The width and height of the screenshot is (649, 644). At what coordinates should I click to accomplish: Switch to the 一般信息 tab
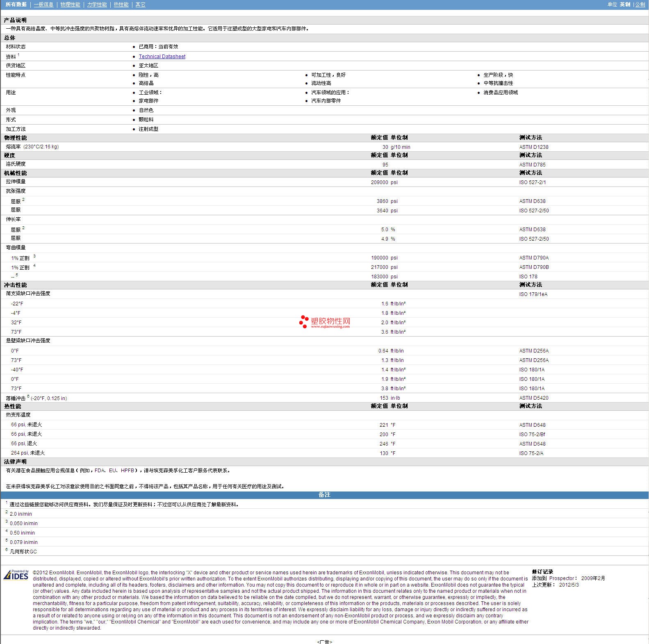pyautogui.click(x=43, y=5)
